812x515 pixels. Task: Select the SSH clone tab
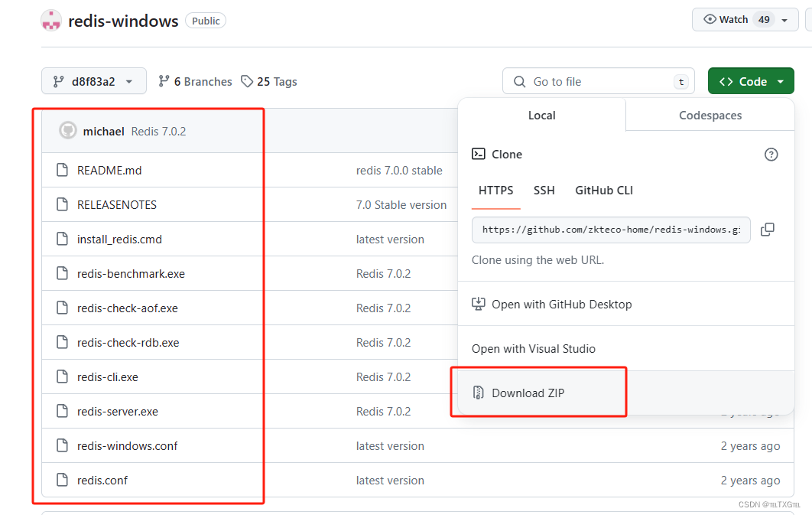pos(544,190)
